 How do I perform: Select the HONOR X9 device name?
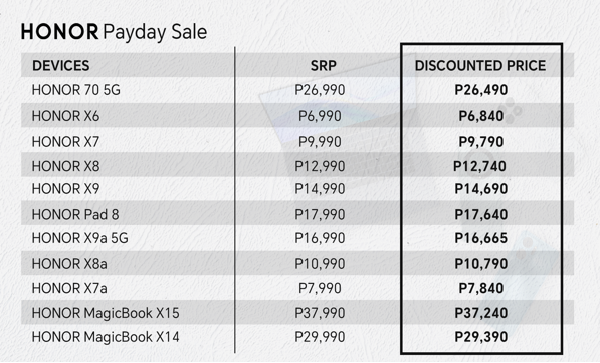(65, 189)
